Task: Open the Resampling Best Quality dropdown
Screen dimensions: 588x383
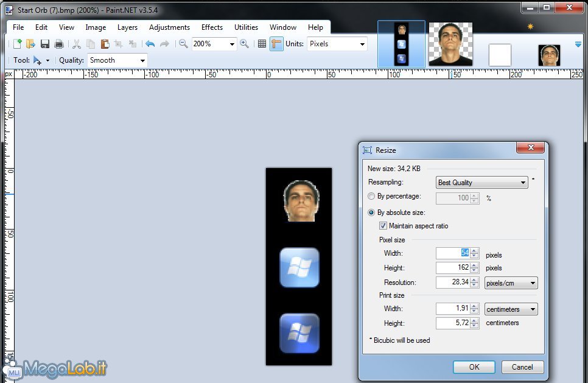Action: click(x=482, y=182)
